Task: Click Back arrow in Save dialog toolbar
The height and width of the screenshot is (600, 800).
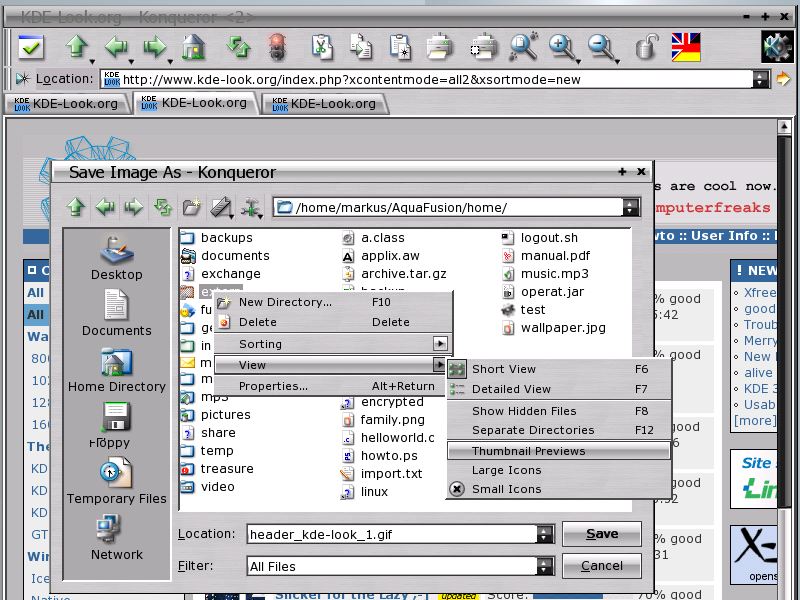Action: click(105, 207)
